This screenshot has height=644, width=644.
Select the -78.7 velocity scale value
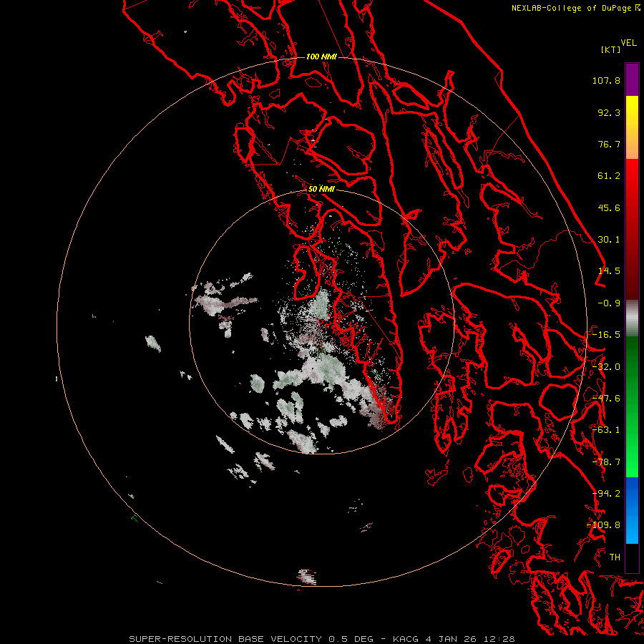pyautogui.click(x=606, y=462)
